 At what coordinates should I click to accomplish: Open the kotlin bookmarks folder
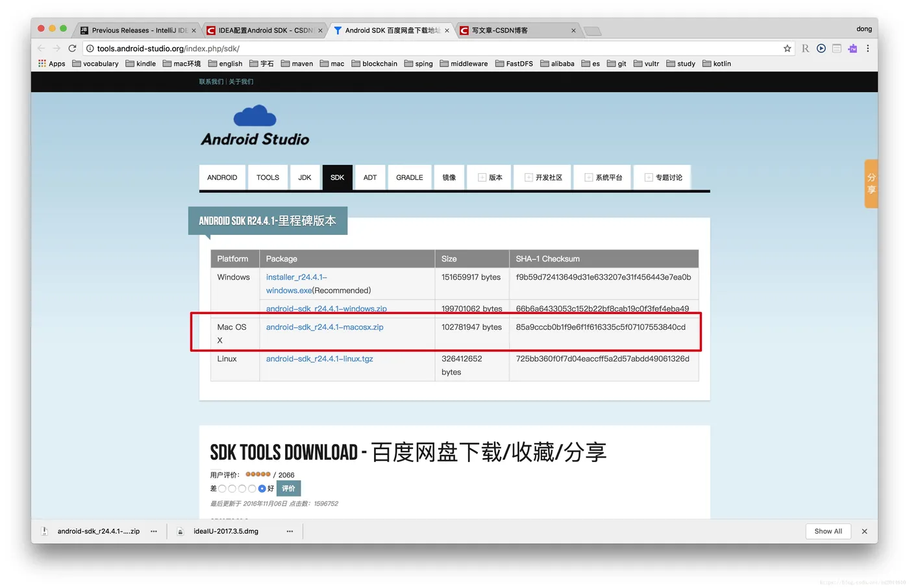[717, 64]
